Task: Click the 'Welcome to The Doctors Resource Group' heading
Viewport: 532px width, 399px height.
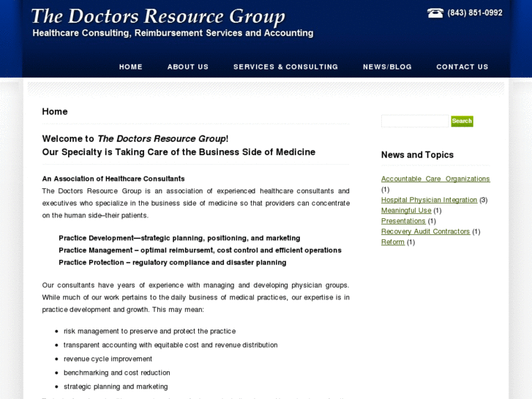Action: pyautogui.click(x=135, y=138)
